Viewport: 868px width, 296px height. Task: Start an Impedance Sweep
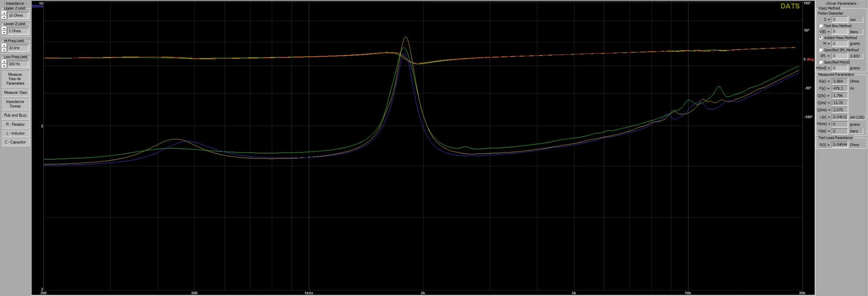pos(15,104)
